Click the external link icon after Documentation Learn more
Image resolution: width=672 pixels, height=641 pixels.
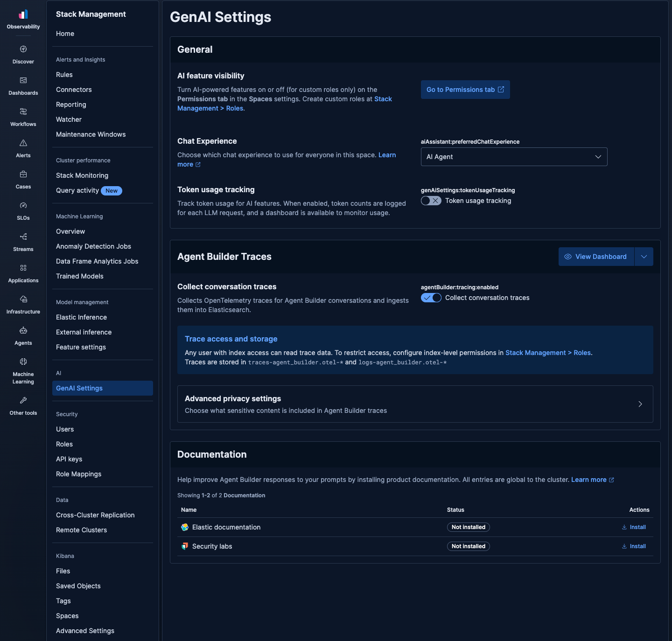pos(611,480)
